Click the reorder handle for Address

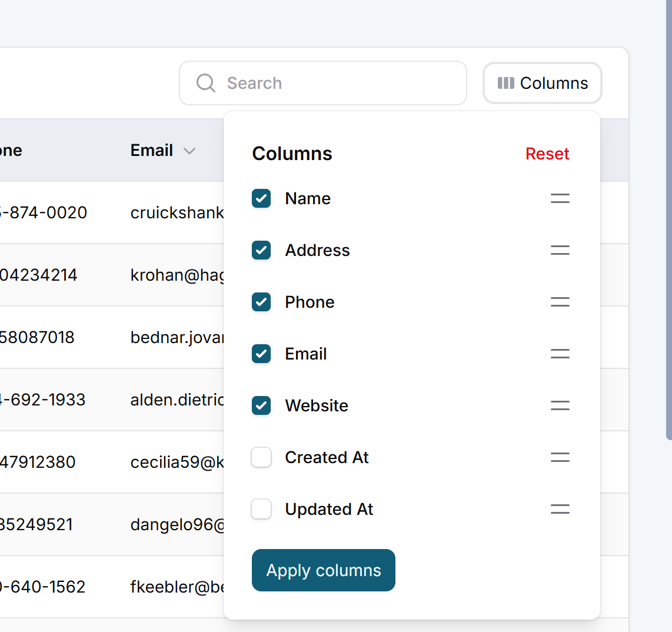click(x=560, y=251)
